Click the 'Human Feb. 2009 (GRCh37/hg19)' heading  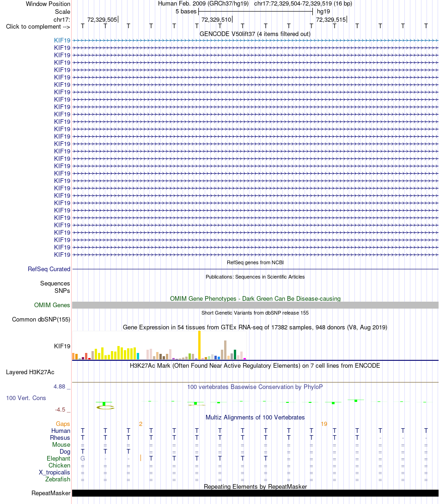[203, 4]
